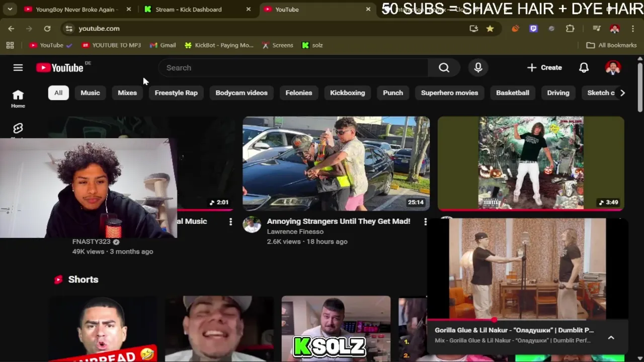Open the Extensions puzzle icon

570,29
